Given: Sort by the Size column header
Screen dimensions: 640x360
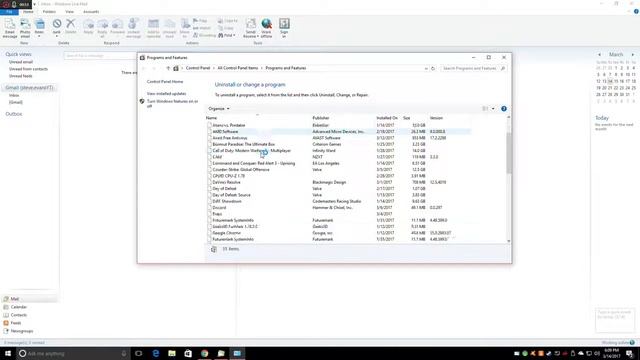Looking at the screenshot, I should tap(407, 118).
